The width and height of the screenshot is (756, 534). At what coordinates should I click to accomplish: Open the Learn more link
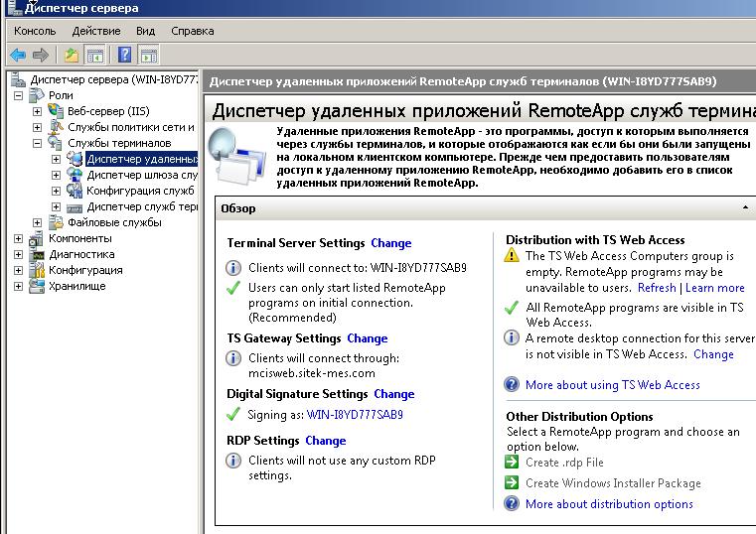pos(715,288)
